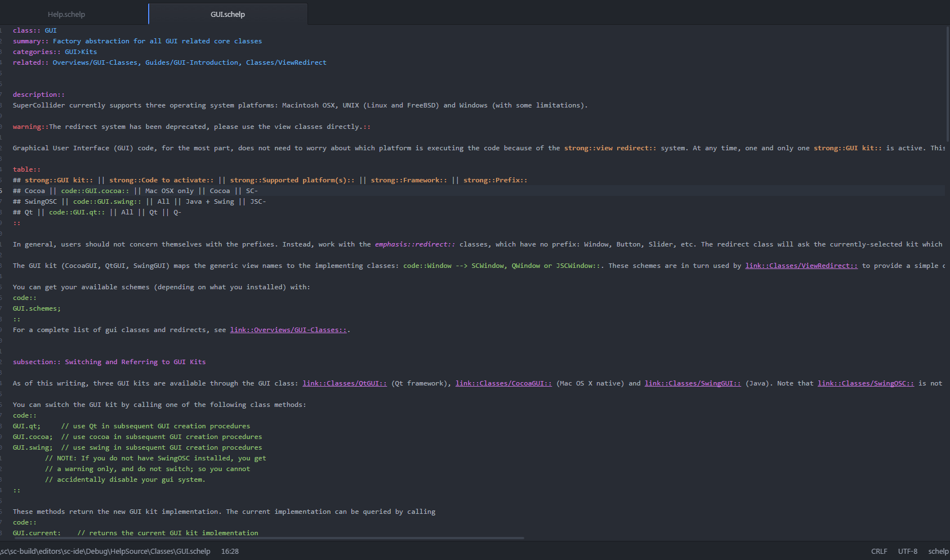The width and height of the screenshot is (950, 560).
Task: Open the link::Overviews/GUI-Classes:: link
Action: 289,330
